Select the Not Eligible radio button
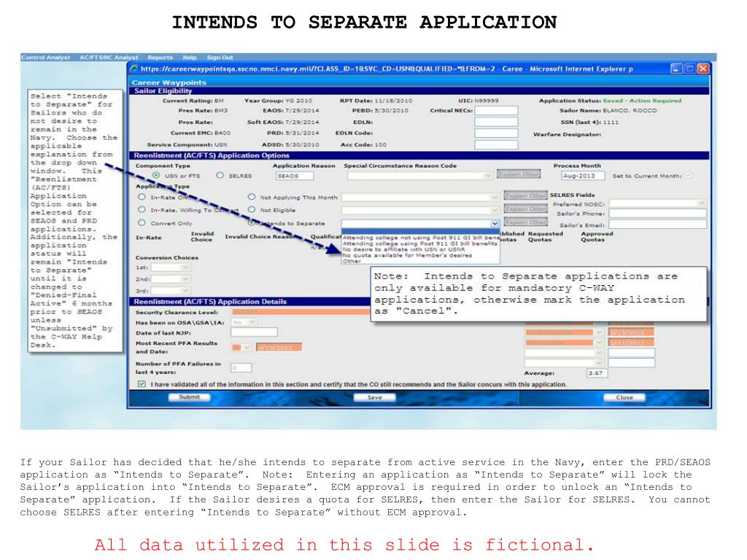Screen dimensions: 747x560 click(252, 209)
